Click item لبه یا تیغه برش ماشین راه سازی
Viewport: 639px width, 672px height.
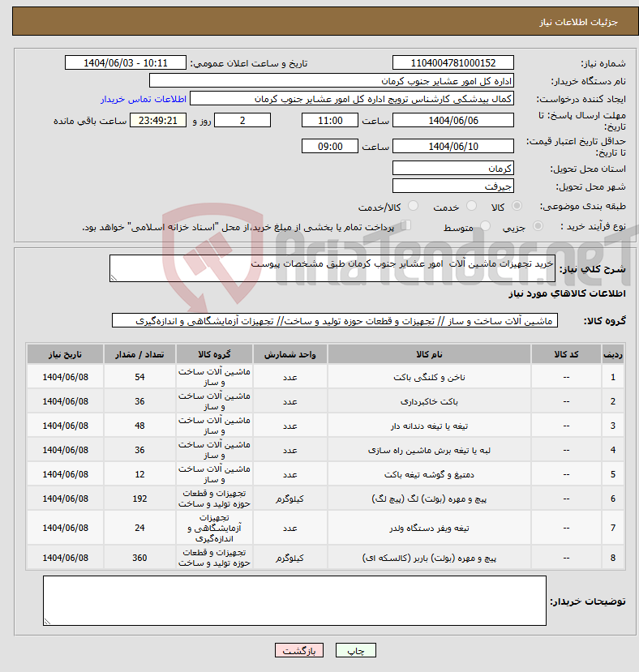(429, 451)
